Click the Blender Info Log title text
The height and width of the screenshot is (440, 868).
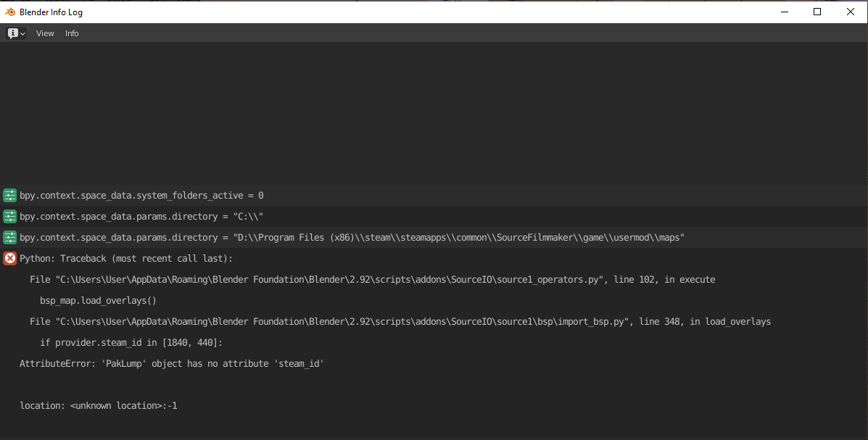click(x=52, y=12)
